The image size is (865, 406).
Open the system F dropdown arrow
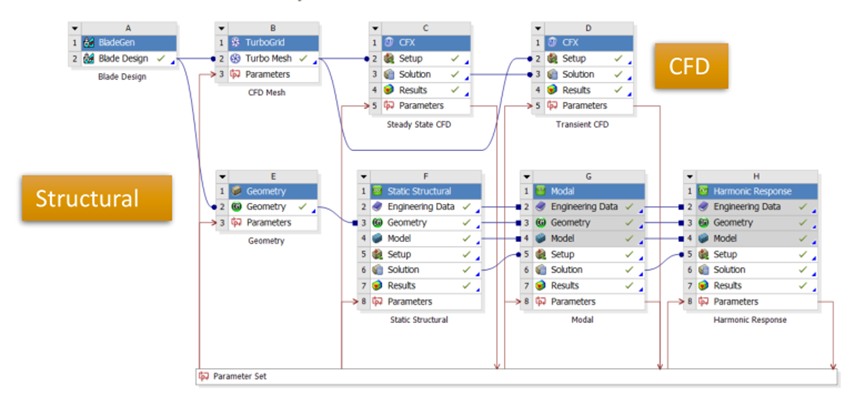[364, 177]
